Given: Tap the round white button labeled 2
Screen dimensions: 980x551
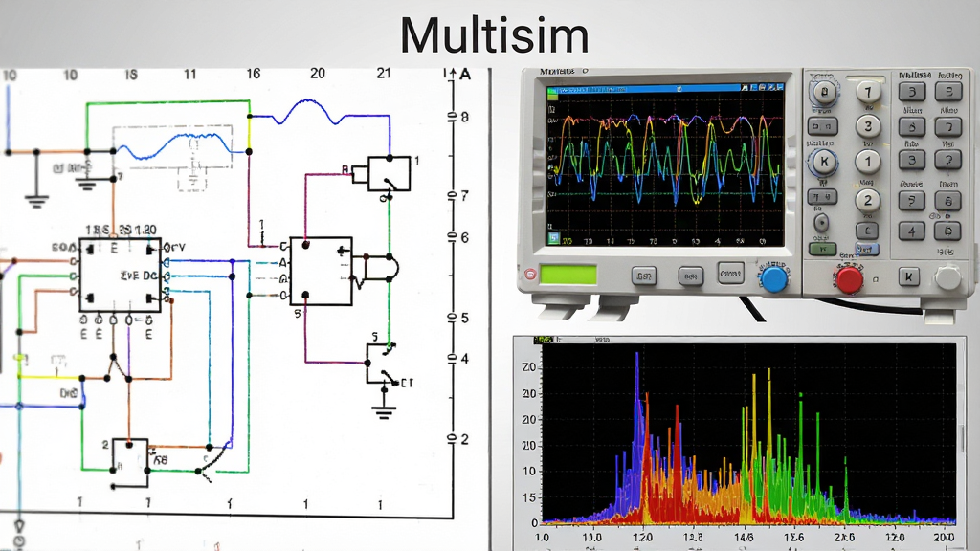Looking at the screenshot, I should pyautogui.click(x=867, y=201).
